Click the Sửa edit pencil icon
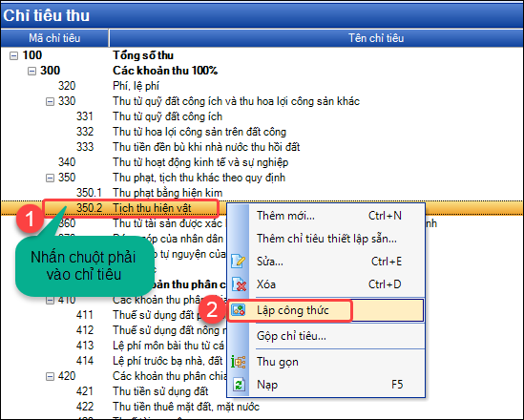 (x=239, y=261)
